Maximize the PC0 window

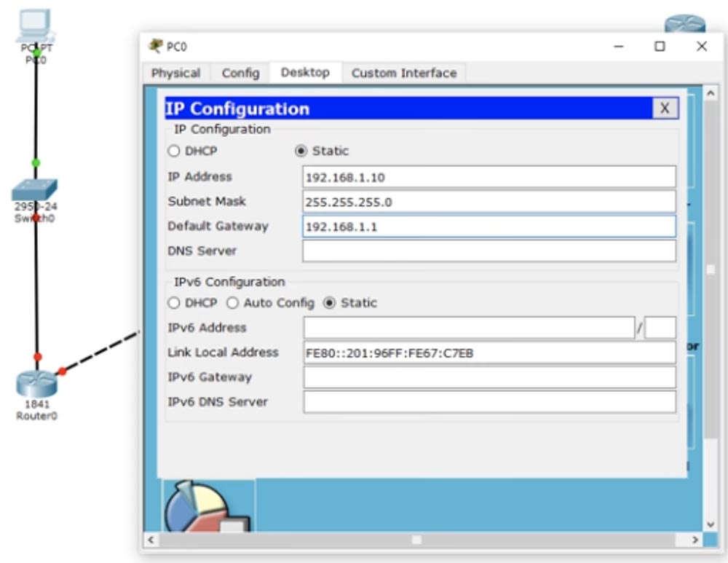pyautogui.click(x=660, y=47)
